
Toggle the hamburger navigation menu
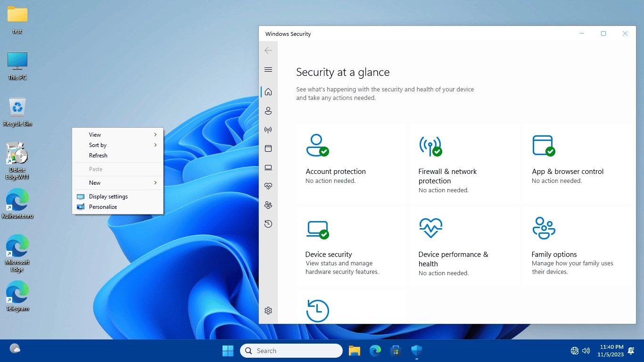[268, 70]
